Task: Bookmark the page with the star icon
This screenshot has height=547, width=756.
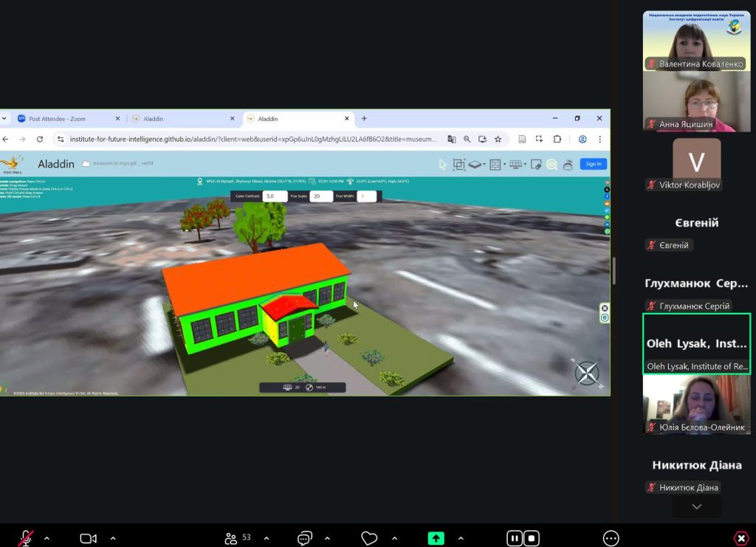Action: click(x=498, y=139)
